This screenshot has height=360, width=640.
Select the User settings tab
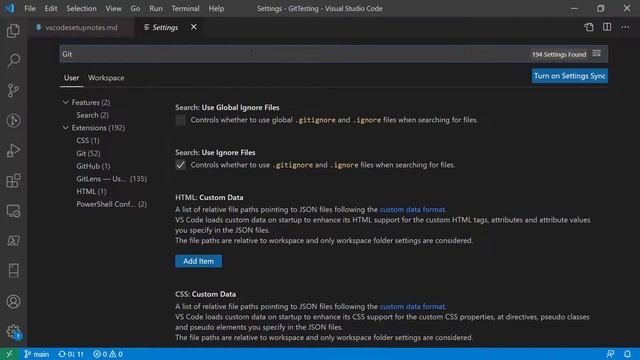(x=71, y=78)
